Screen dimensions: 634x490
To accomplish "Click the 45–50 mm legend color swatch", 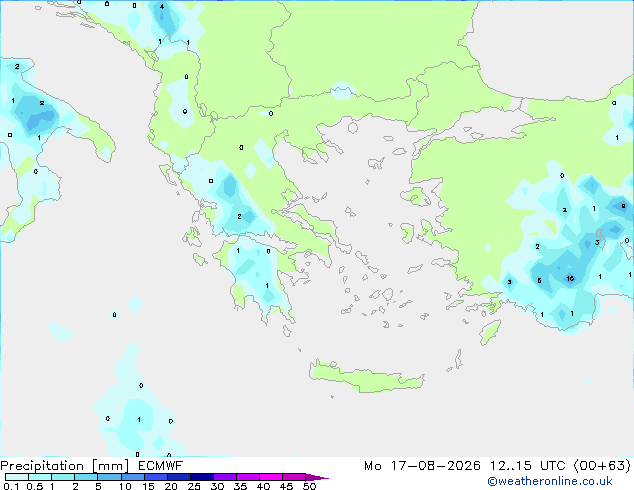I will 294,477.
